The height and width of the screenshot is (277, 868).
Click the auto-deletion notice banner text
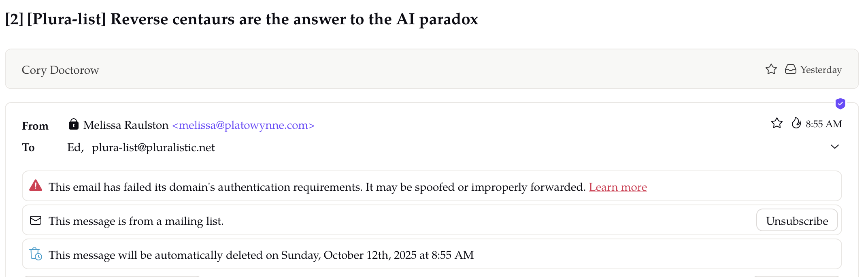(x=261, y=255)
